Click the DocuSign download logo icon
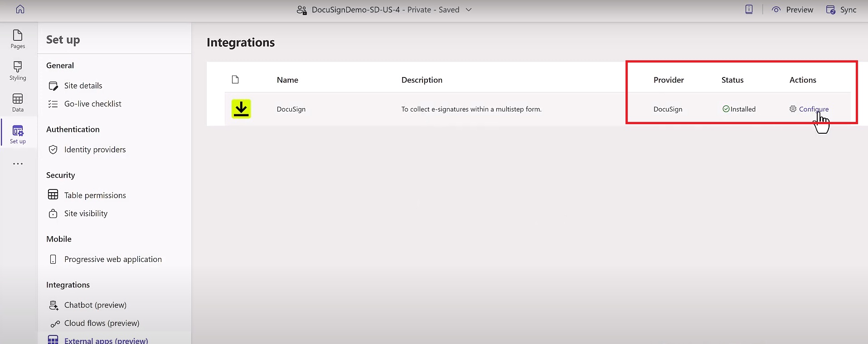The width and height of the screenshot is (868, 344). click(x=241, y=109)
